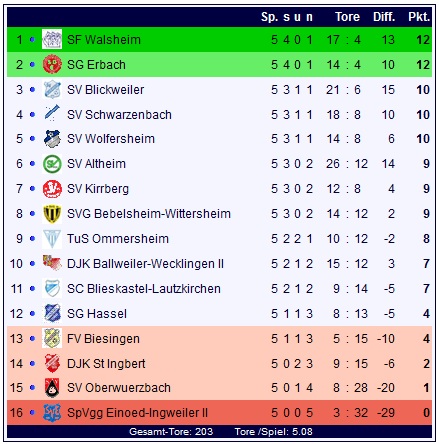The image size is (439, 444).
Task: Click the SF Walsheim club crest
Action: [x=52, y=39]
